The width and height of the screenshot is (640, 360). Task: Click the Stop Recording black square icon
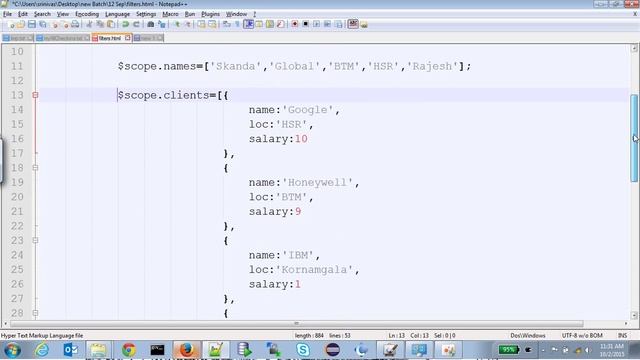[x=305, y=24]
